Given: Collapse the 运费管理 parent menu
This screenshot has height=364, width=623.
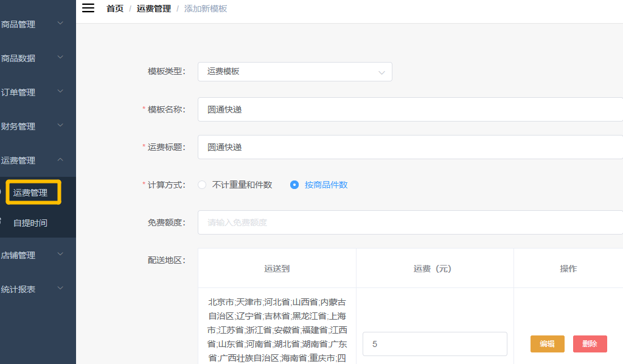Looking at the screenshot, I should pyautogui.click(x=30, y=160).
